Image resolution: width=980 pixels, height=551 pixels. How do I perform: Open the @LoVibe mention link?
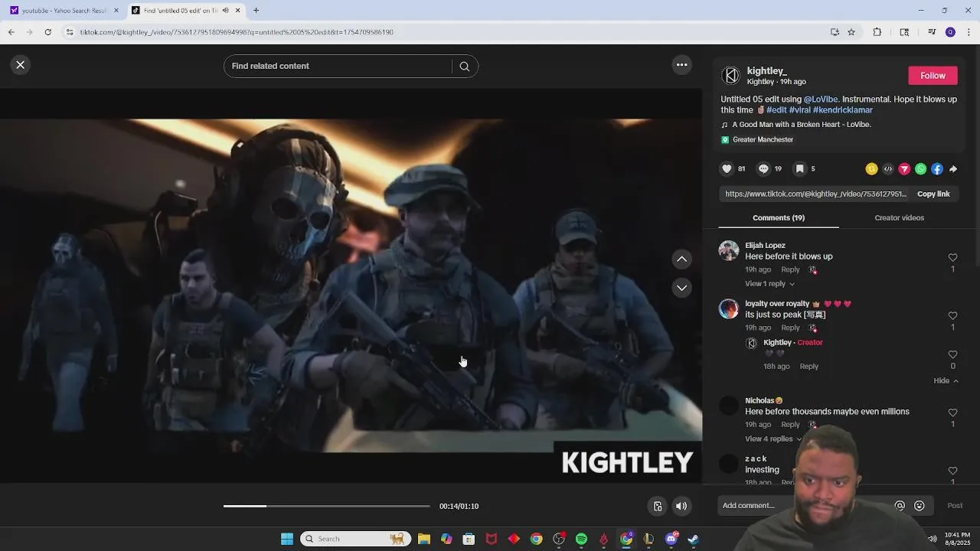(821, 99)
